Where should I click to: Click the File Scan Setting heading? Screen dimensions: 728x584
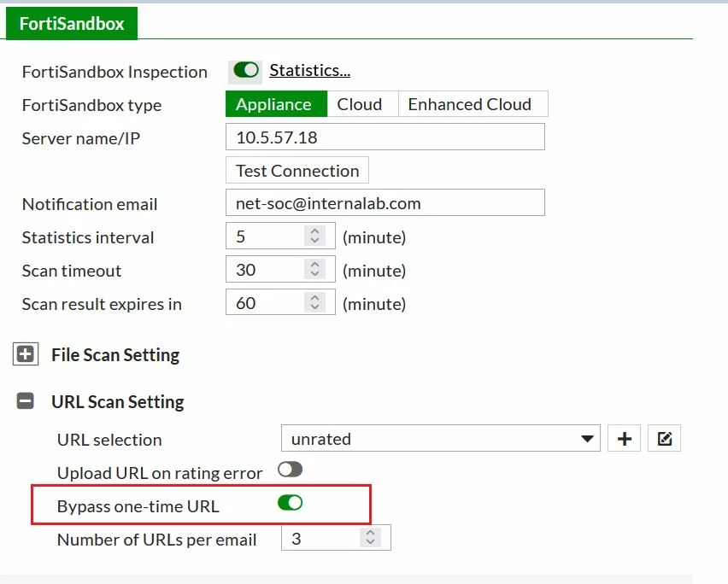click(115, 355)
